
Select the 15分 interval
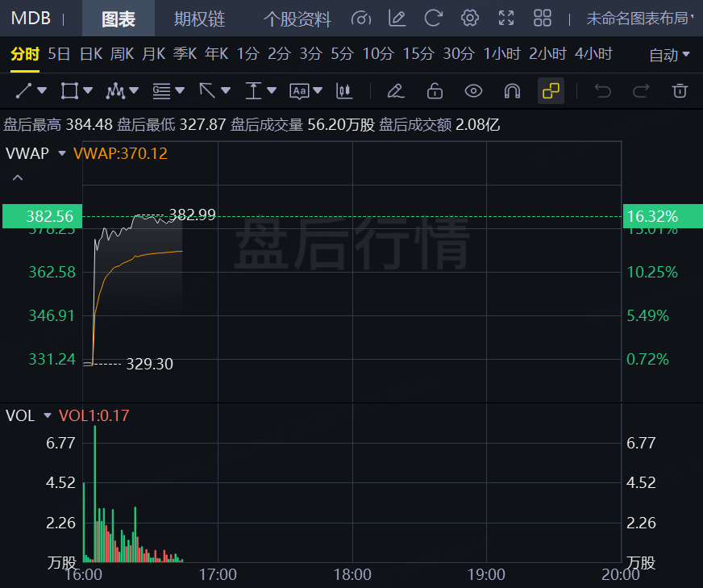(418, 54)
